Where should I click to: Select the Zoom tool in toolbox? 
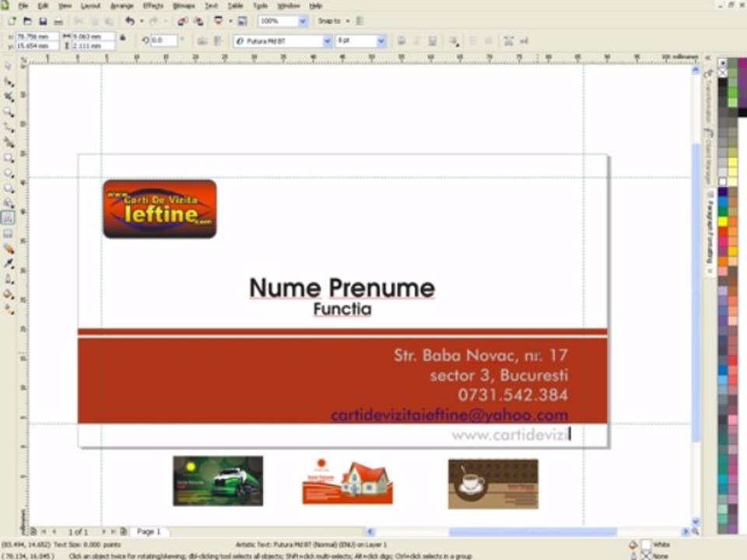8,112
